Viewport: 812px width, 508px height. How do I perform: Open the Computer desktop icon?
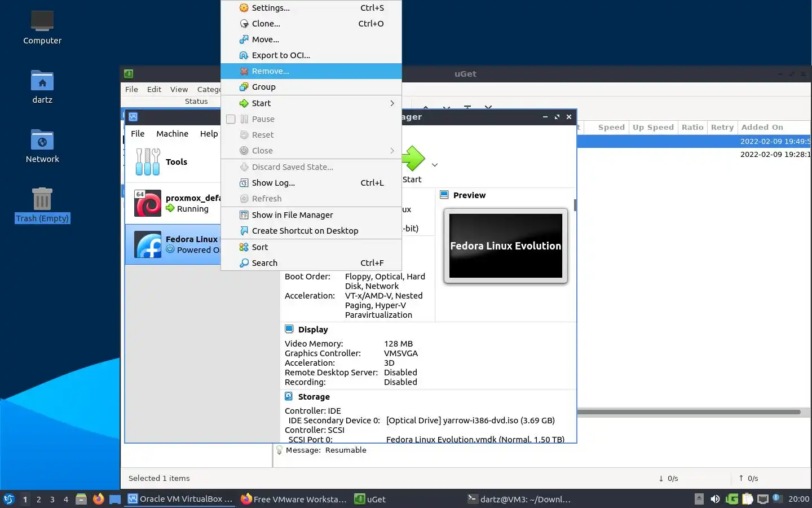42,27
